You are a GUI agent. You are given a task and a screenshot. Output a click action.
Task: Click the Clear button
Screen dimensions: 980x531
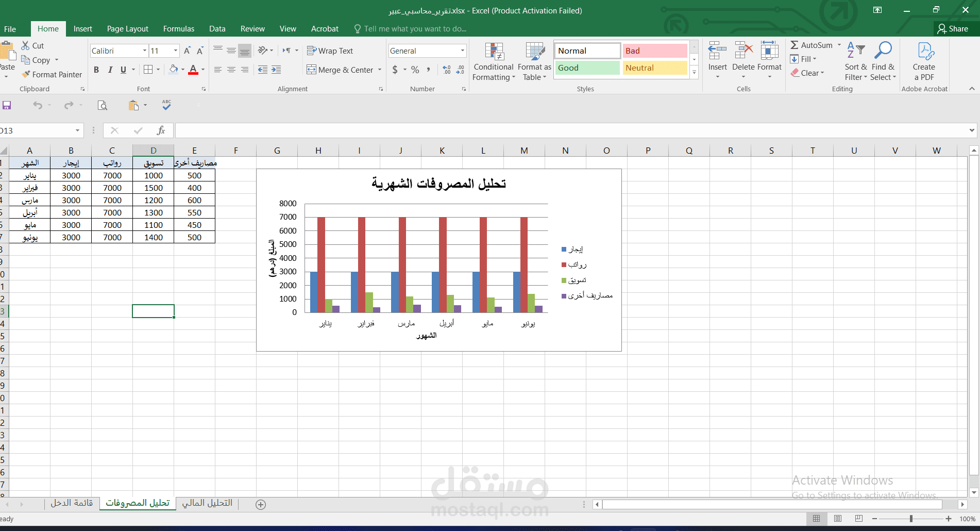[x=807, y=73]
